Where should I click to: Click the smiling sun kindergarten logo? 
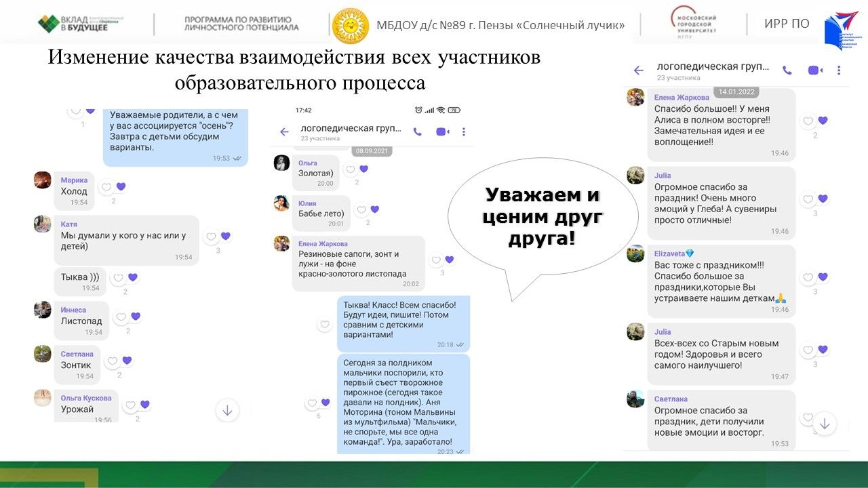pos(351,26)
